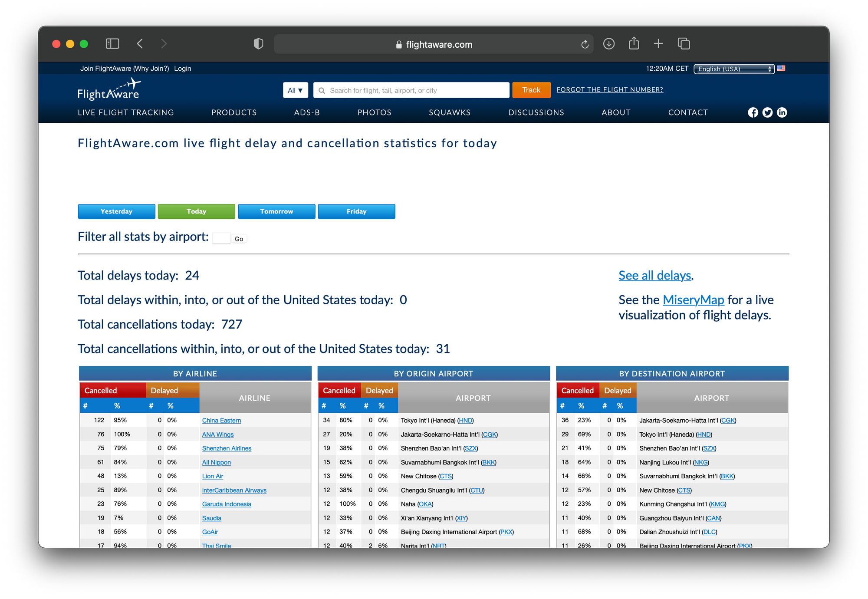Open All Nippon airline link
This screenshot has height=599, width=868.
[216, 462]
